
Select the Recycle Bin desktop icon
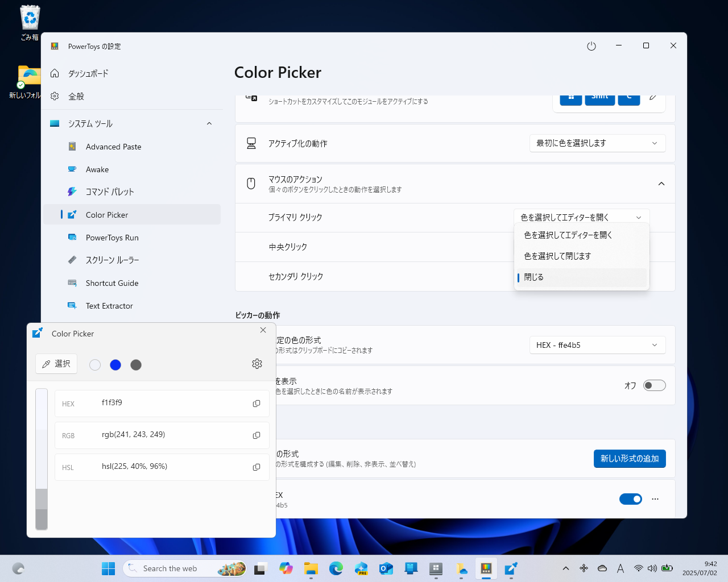(x=30, y=23)
